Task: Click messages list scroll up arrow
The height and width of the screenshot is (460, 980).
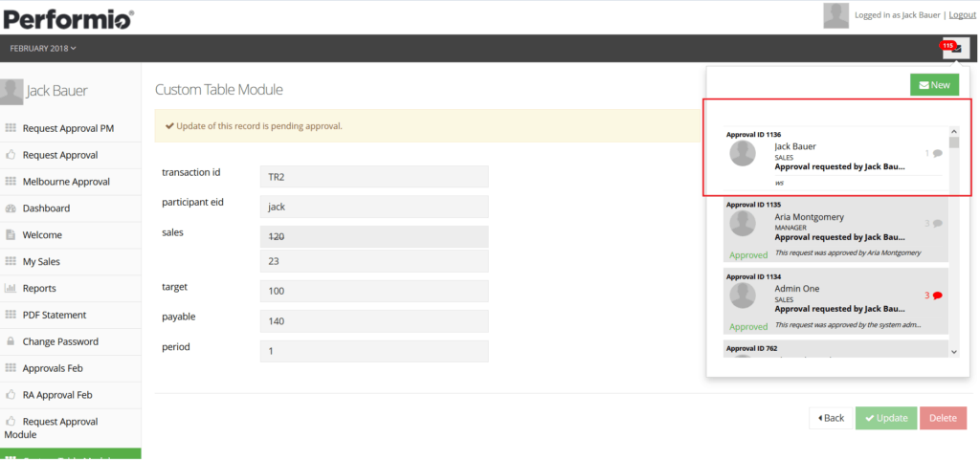Action: (954, 132)
